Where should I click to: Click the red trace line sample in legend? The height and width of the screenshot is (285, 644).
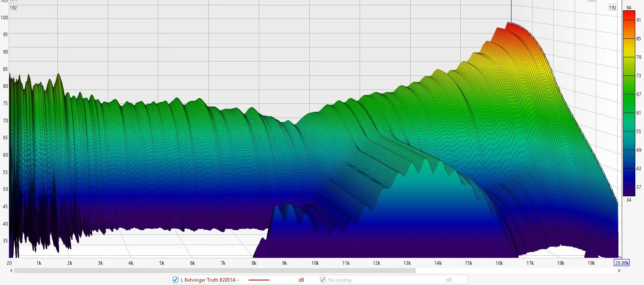pyautogui.click(x=259, y=280)
